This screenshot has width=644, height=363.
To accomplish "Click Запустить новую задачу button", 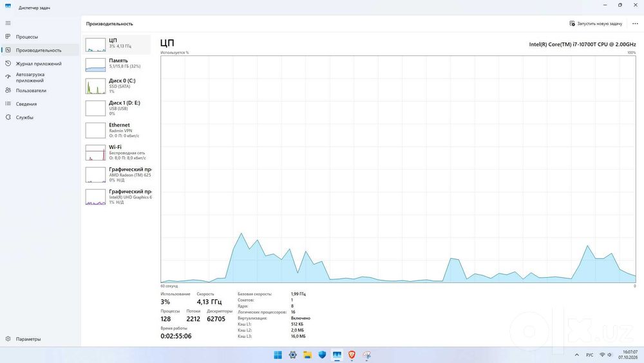I will click(596, 23).
